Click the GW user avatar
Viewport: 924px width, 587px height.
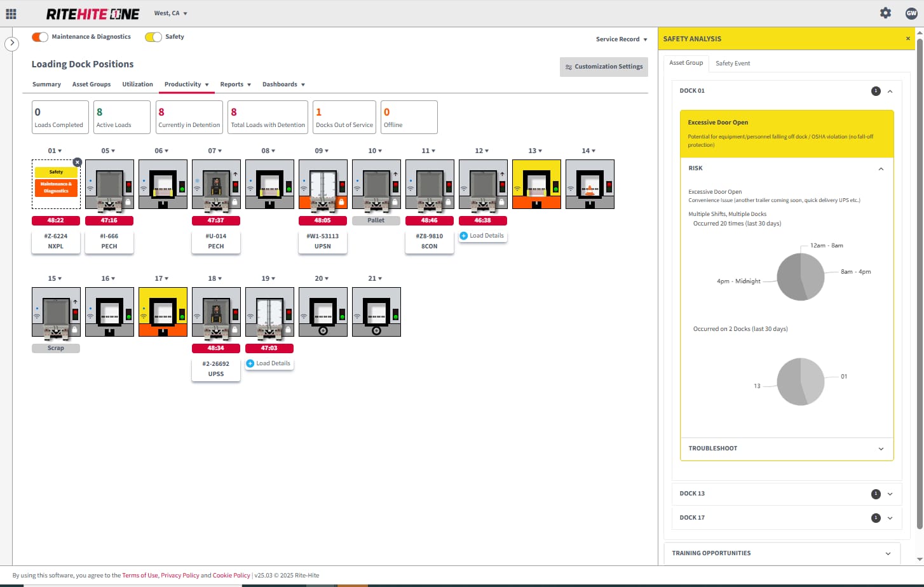tap(911, 13)
